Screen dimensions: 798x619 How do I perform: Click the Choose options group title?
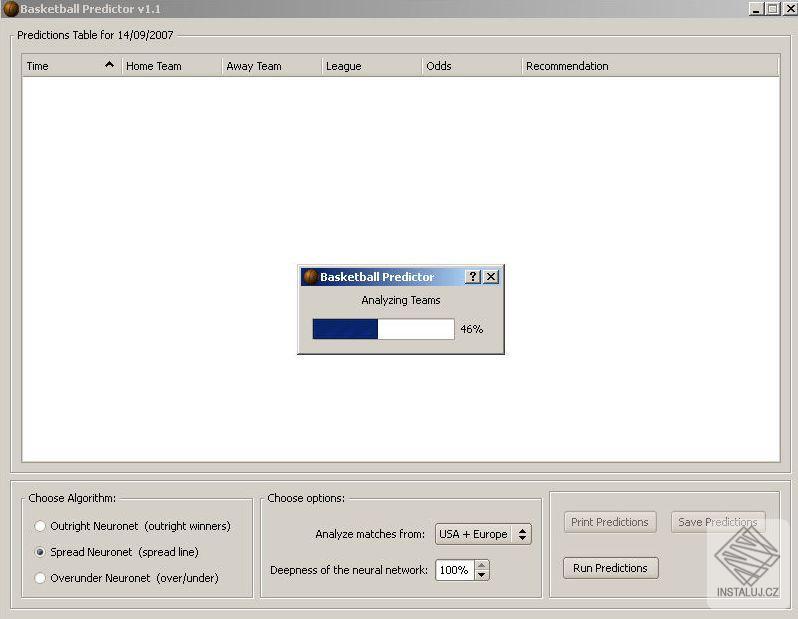click(x=306, y=498)
